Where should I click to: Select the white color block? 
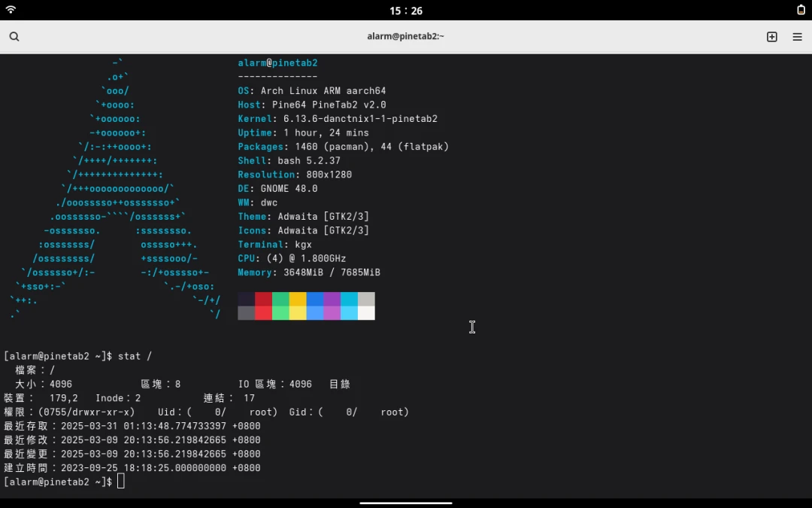coord(366,313)
